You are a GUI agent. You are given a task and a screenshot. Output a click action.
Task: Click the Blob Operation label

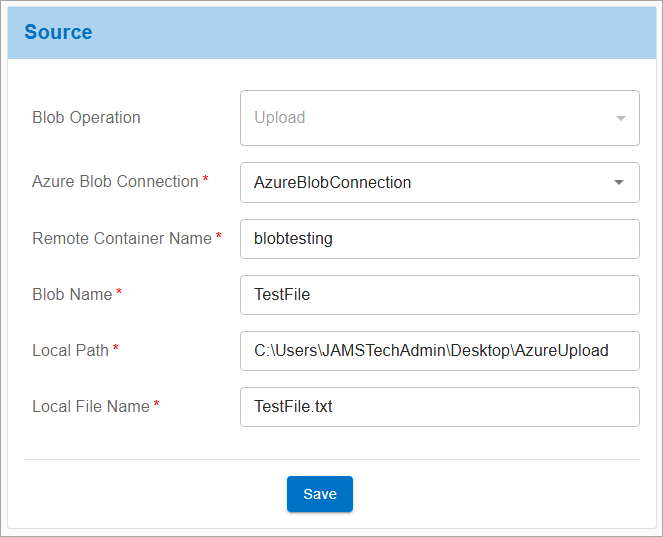tap(86, 118)
